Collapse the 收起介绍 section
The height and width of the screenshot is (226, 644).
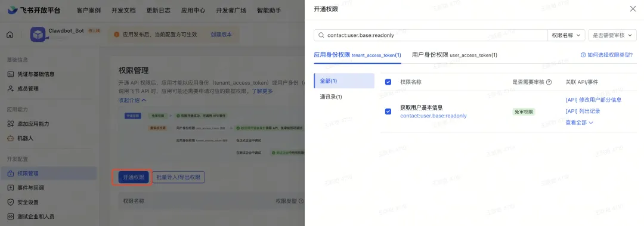click(x=132, y=100)
